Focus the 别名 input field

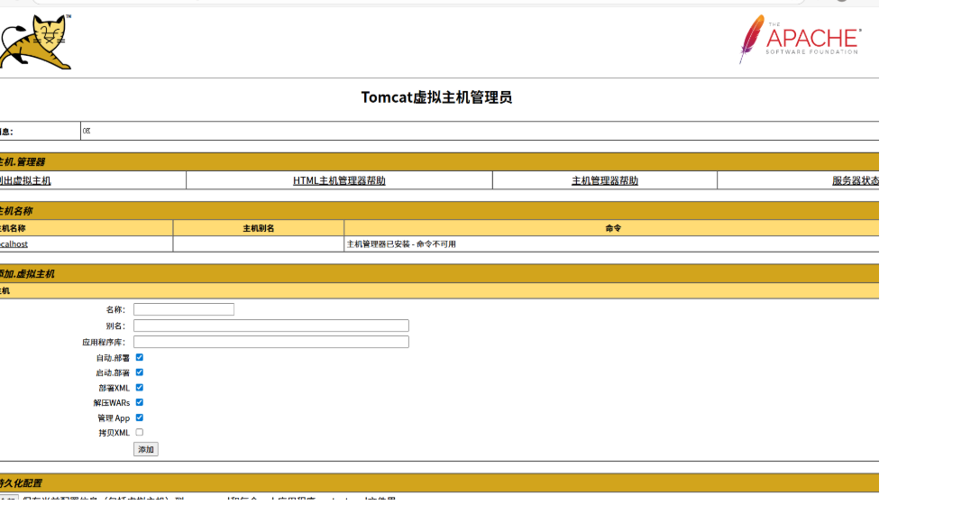pyautogui.click(x=270, y=326)
